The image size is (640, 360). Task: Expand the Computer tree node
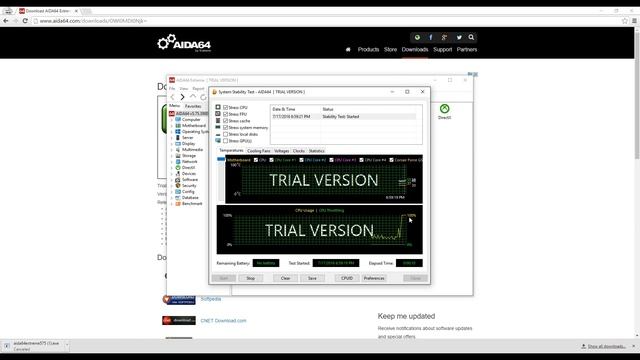(x=172, y=120)
